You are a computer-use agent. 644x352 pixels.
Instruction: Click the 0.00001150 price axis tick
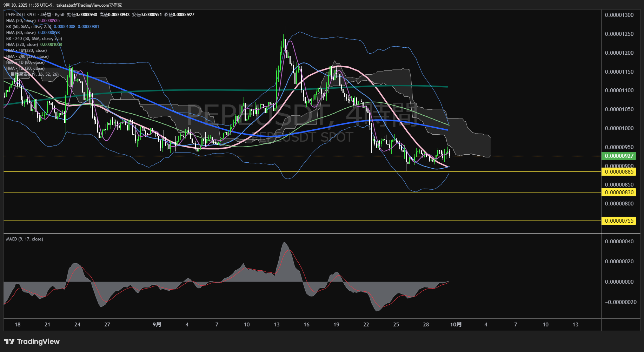(619, 72)
